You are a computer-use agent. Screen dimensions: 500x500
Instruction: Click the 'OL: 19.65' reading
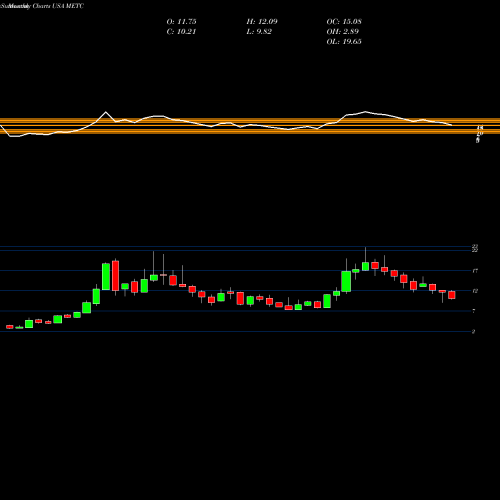pos(344,42)
